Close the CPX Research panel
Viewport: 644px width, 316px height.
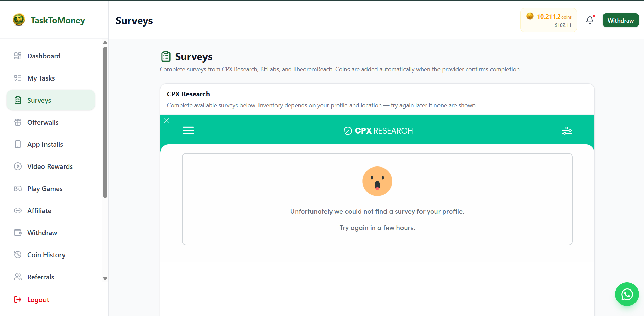coord(166,121)
